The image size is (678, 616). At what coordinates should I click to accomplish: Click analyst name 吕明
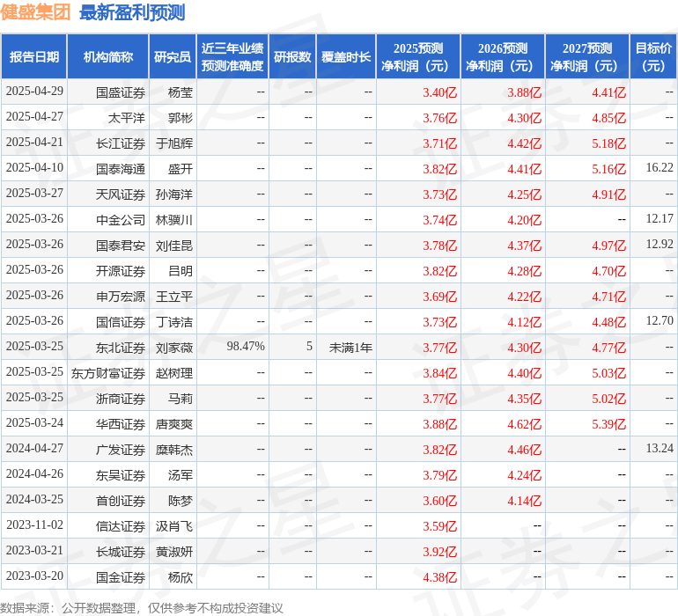[x=181, y=271]
